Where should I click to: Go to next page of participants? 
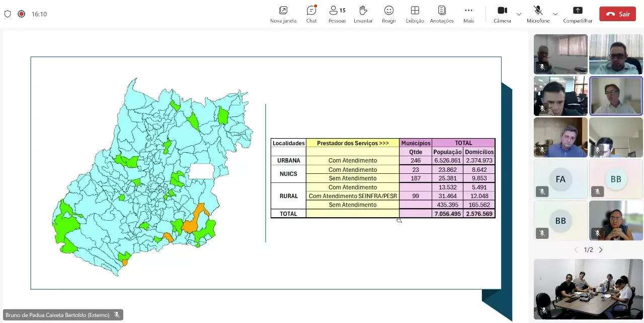[x=601, y=250]
